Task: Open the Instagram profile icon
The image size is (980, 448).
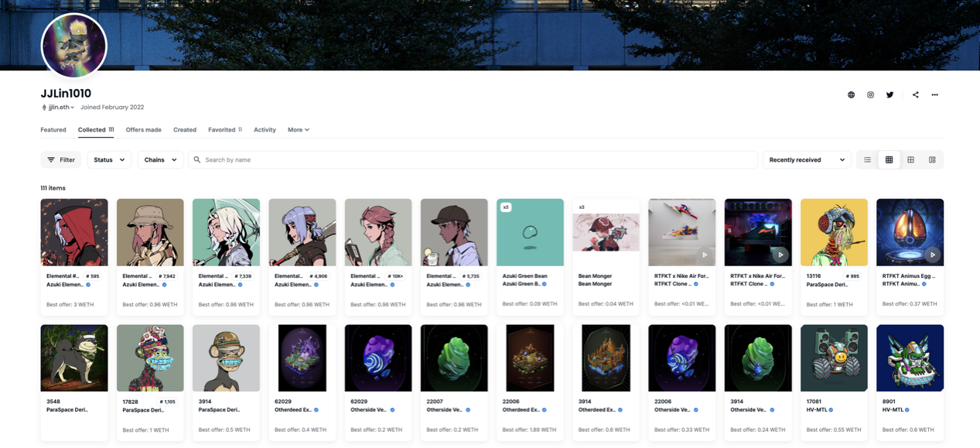Action: pyautogui.click(x=870, y=95)
